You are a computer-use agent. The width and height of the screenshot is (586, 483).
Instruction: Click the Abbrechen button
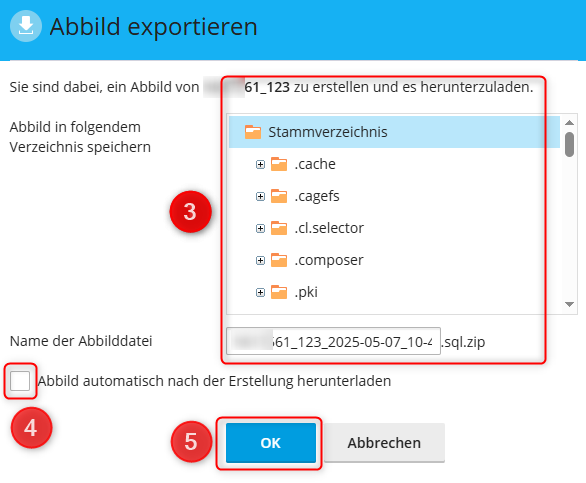tap(384, 443)
